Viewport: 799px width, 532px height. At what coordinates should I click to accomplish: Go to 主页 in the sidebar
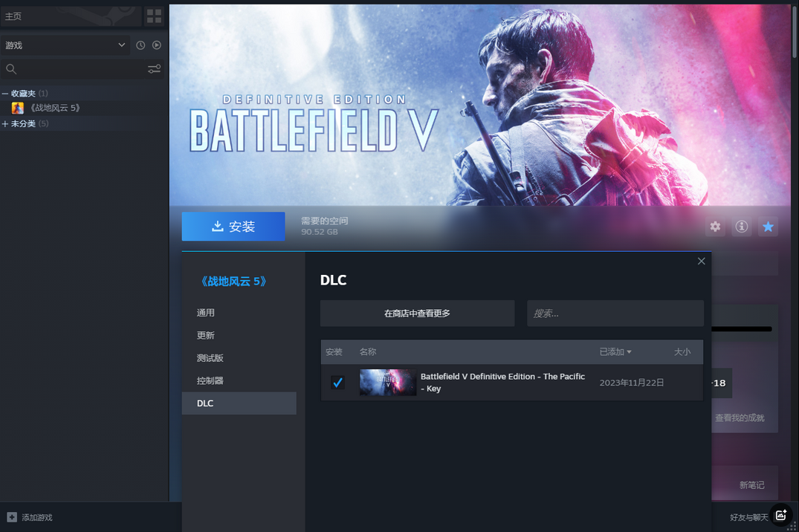click(71, 16)
